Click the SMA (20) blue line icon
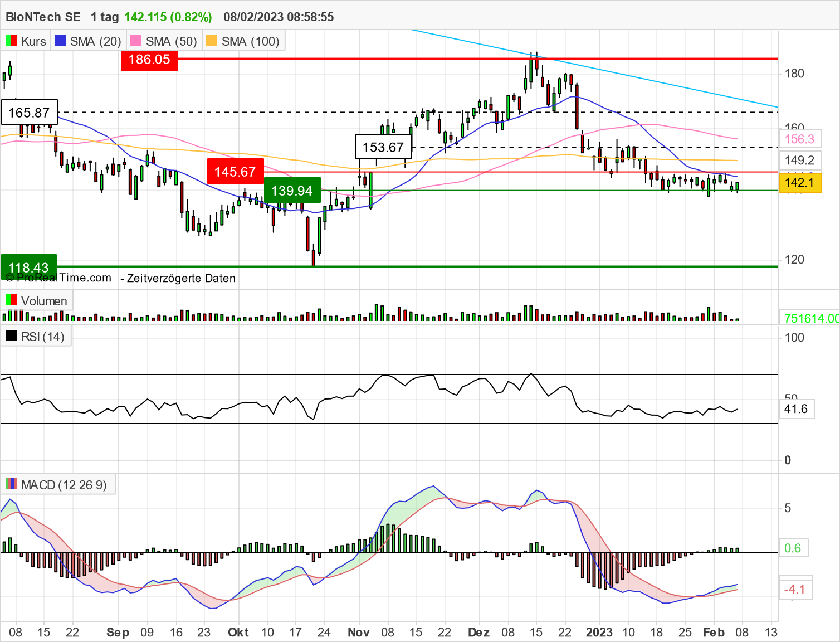The height and width of the screenshot is (642, 840). [x=59, y=40]
